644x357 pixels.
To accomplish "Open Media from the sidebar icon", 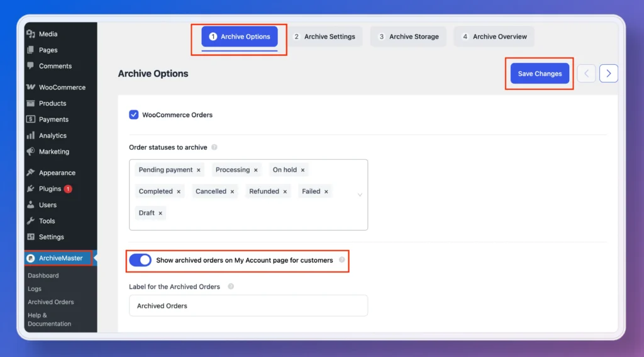I will 31,34.
